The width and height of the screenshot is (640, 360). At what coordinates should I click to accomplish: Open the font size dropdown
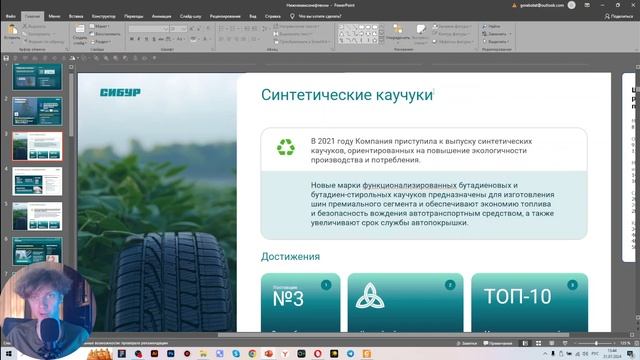[x=185, y=29]
